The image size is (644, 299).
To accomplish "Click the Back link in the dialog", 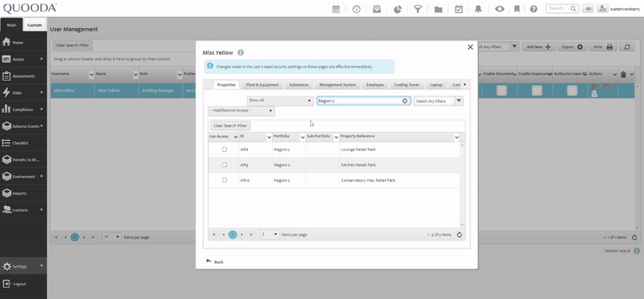I will point(215,262).
